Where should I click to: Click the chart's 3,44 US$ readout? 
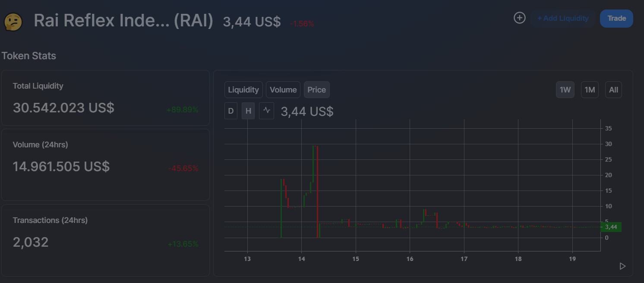(307, 111)
